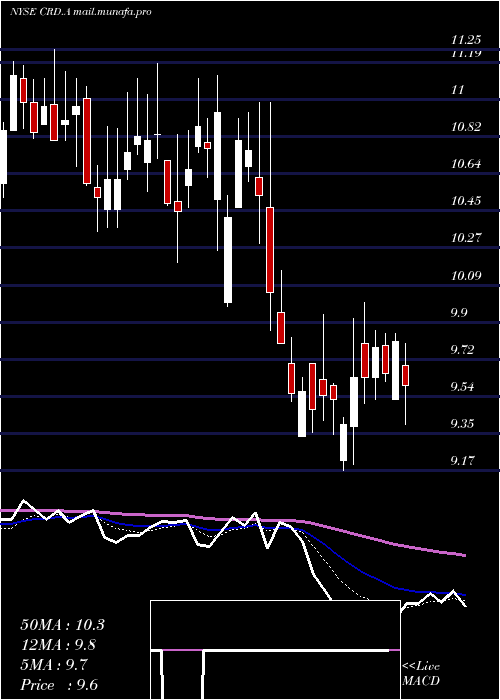Viewport: 500px width, 700px height.
Task: Click the tall red candle dropping to 10.09
Action: 270,250
